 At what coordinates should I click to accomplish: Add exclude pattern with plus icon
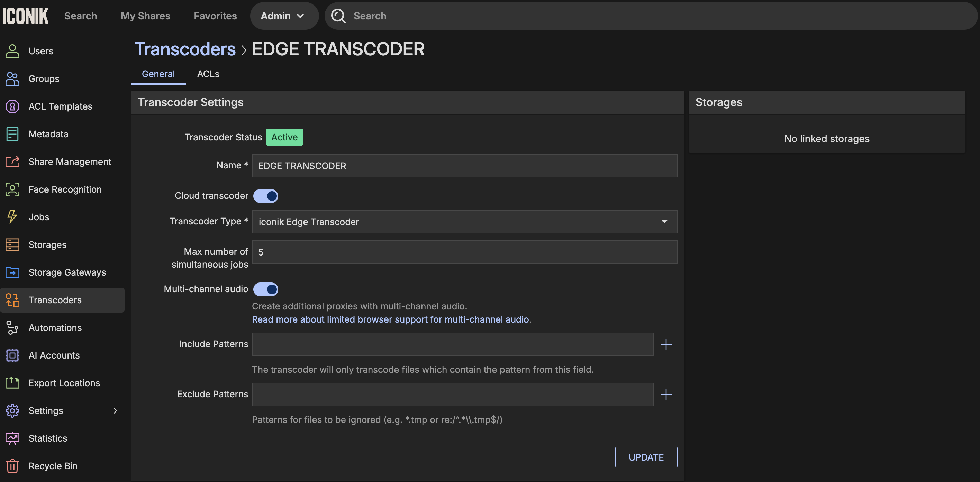click(x=666, y=395)
